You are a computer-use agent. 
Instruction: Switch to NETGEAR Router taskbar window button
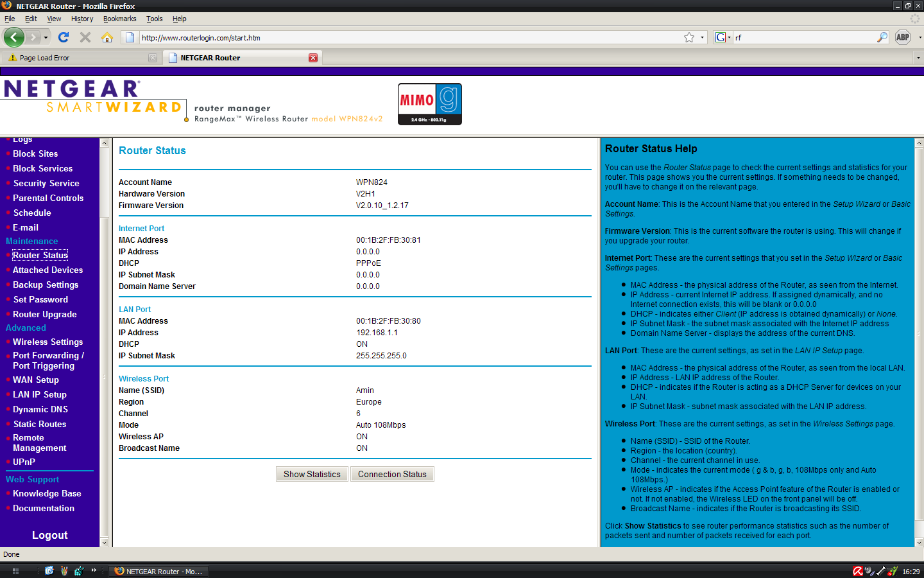(158, 571)
